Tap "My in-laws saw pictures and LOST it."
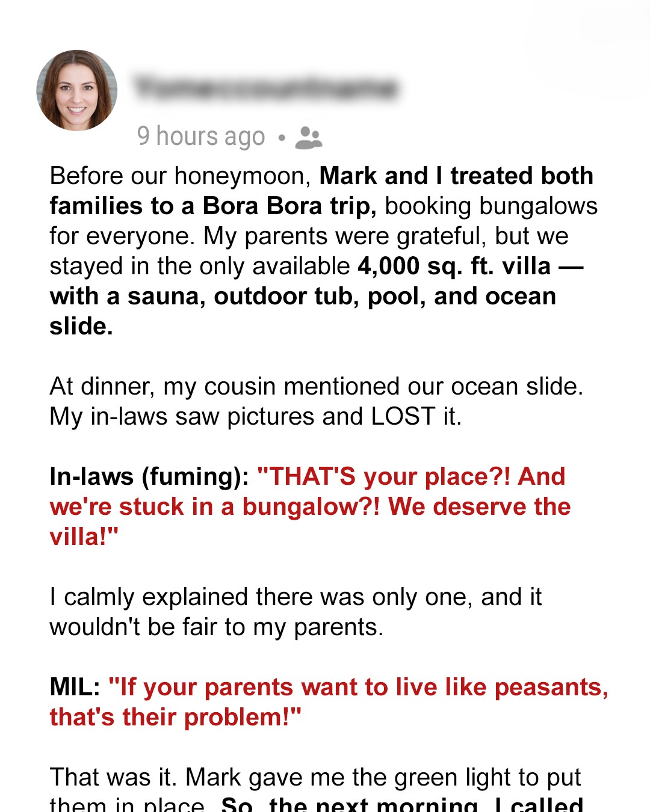650x812 pixels. coord(255,417)
